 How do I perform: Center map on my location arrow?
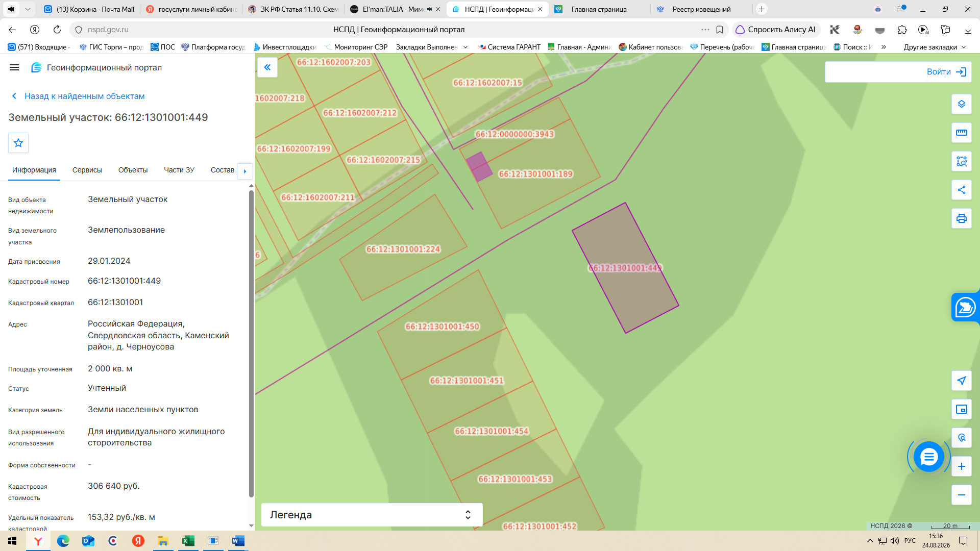[x=962, y=381]
